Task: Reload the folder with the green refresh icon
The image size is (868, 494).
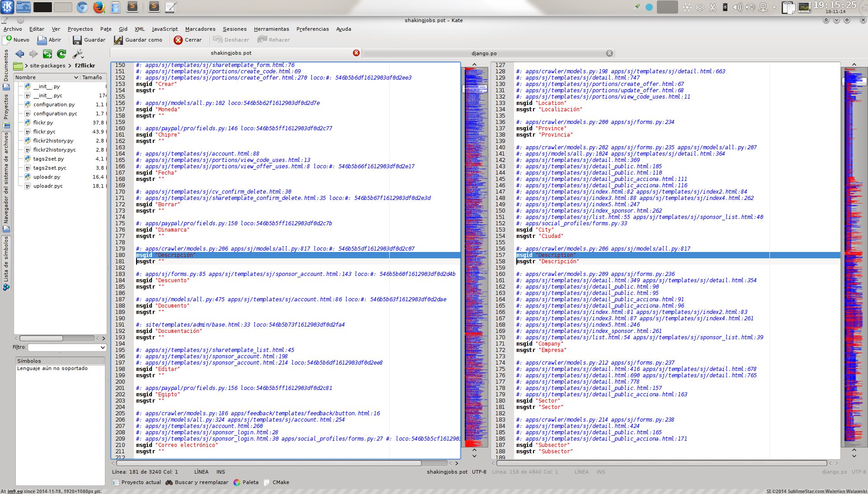Action: [x=61, y=54]
